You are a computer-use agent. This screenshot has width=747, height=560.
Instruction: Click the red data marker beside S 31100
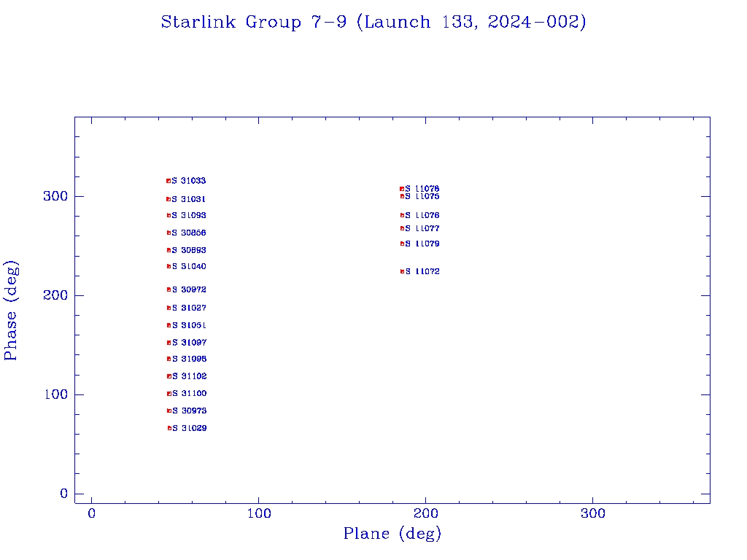pos(169,393)
